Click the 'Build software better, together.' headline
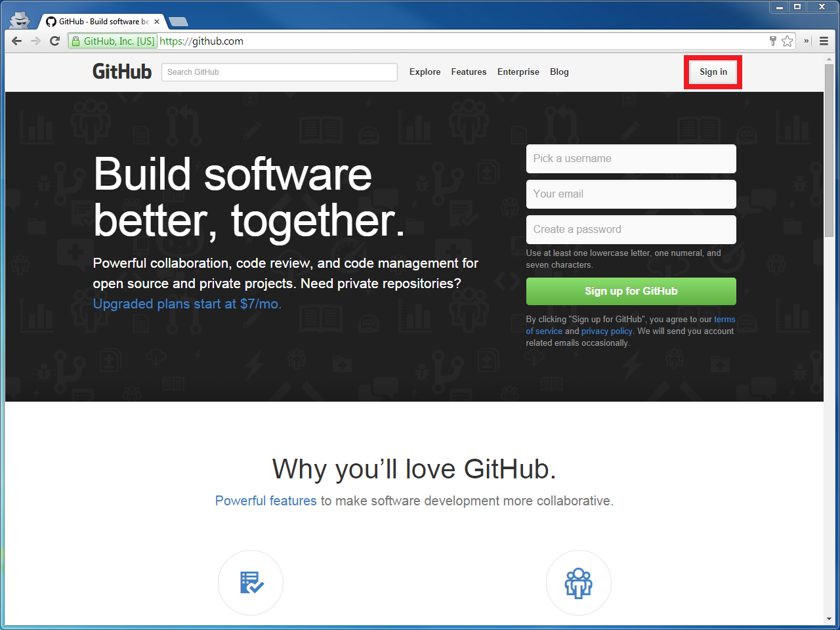Screen dimensions: 840x630 pyautogui.click(x=249, y=197)
